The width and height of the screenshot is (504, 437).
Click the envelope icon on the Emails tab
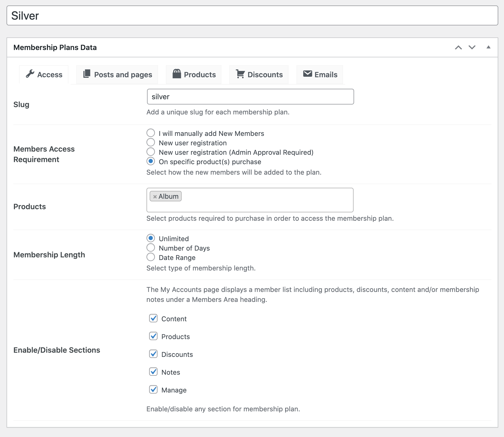[x=307, y=74]
